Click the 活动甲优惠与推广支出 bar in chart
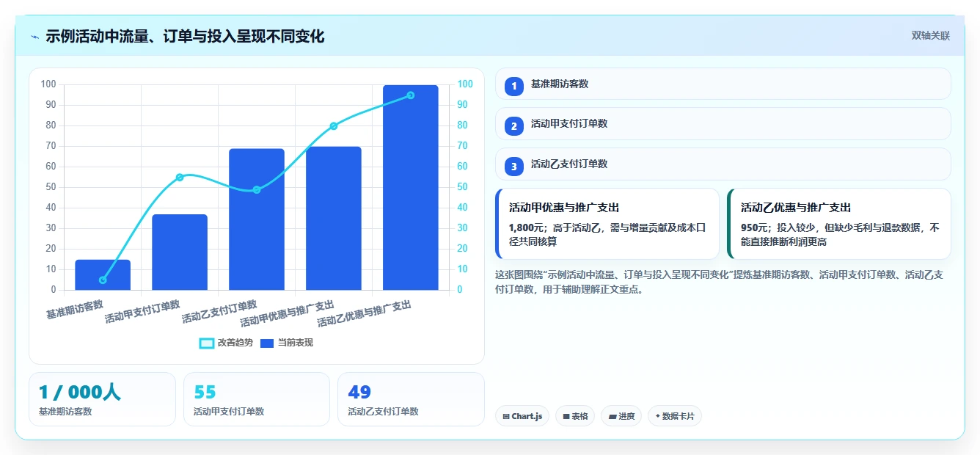Viewport: 980px width, 455px height. pos(334,218)
